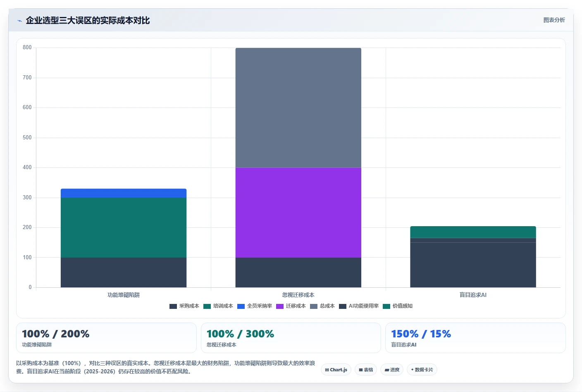
Task: Toggle the 采购成本 legend item
Action: [x=184, y=306]
